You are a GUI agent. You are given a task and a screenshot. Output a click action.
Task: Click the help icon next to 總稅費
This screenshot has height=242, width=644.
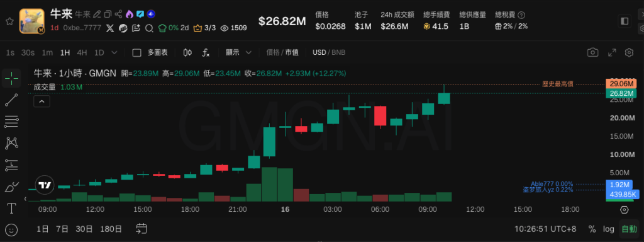521,15
